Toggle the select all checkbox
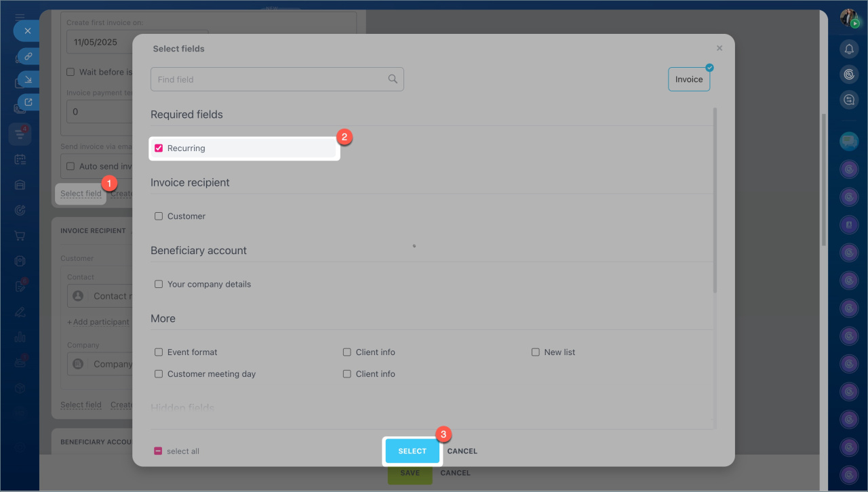Image resolution: width=868 pixels, height=492 pixels. [158, 451]
